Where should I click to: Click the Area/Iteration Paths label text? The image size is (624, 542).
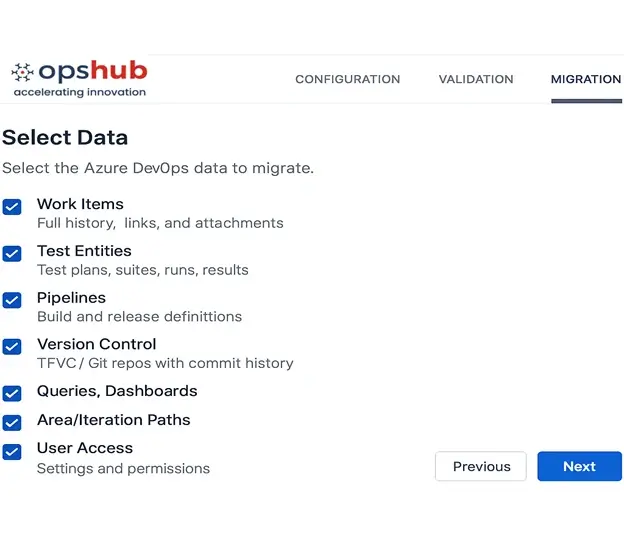coord(113,420)
